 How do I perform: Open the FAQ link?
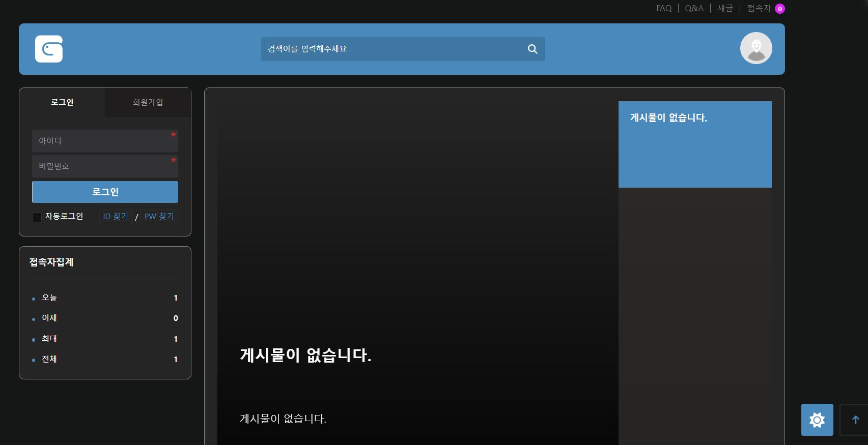pos(664,8)
